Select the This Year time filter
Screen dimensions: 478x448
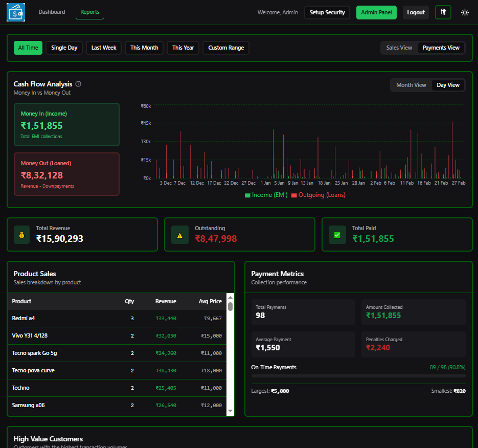click(x=183, y=48)
